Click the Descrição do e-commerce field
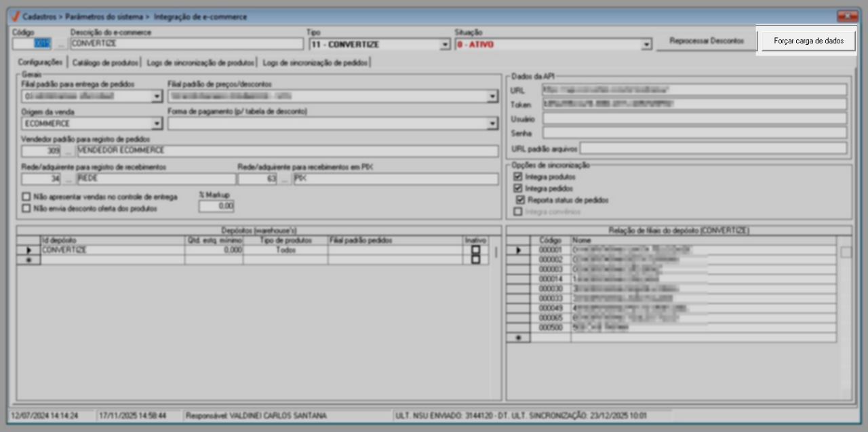The height and width of the screenshot is (432, 868). tap(186, 45)
